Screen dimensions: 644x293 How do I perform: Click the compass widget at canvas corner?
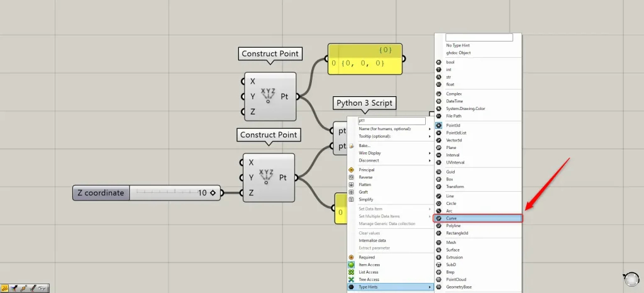click(630, 280)
